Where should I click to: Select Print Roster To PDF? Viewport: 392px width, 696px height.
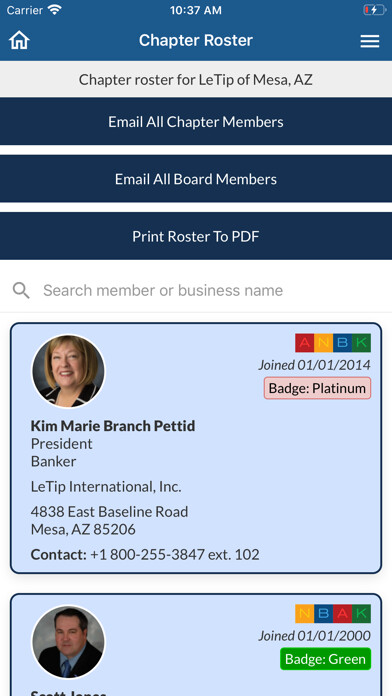(196, 236)
